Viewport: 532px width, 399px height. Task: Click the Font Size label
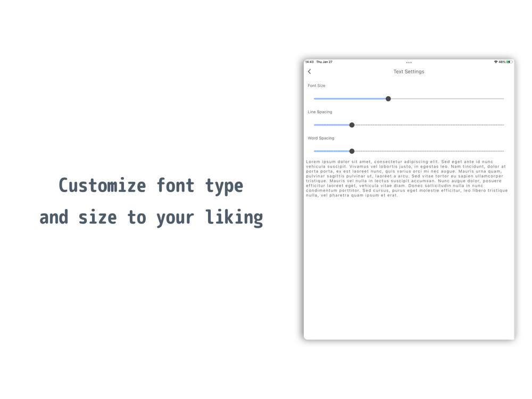pyautogui.click(x=317, y=86)
